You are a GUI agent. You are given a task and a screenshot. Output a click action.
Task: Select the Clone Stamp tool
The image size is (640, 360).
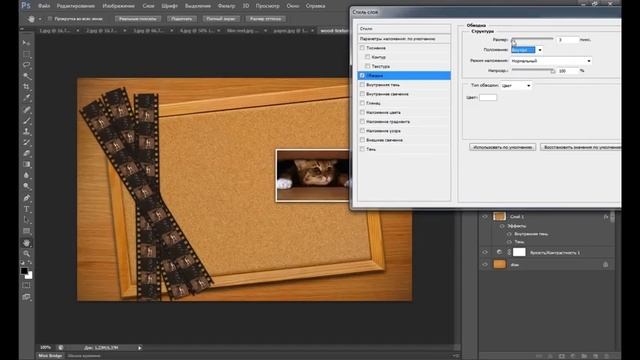(27, 132)
